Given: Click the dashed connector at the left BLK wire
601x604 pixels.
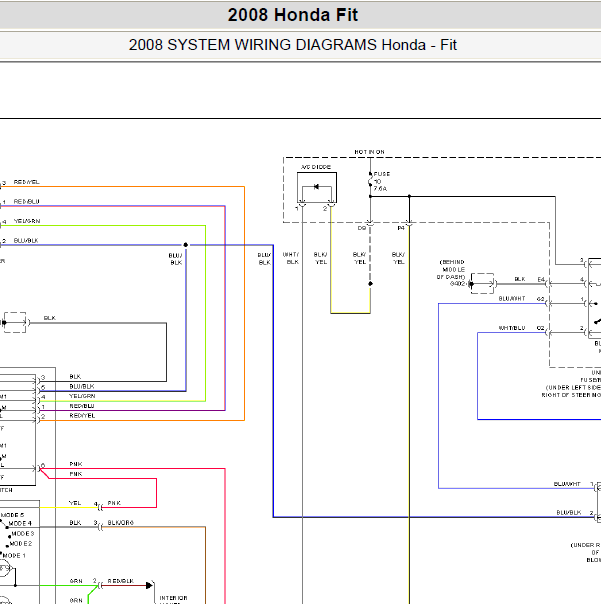Looking at the screenshot, I should click(x=15, y=322).
